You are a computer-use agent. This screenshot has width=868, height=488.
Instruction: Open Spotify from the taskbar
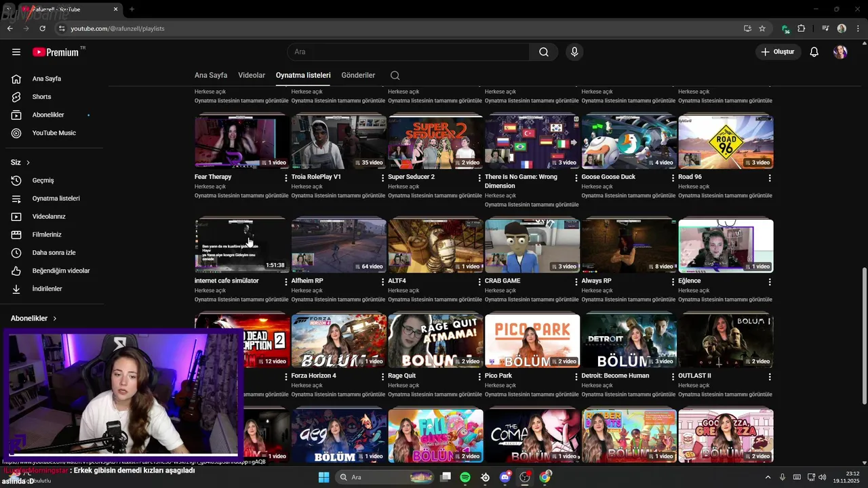pyautogui.click(x=465, y=477)
